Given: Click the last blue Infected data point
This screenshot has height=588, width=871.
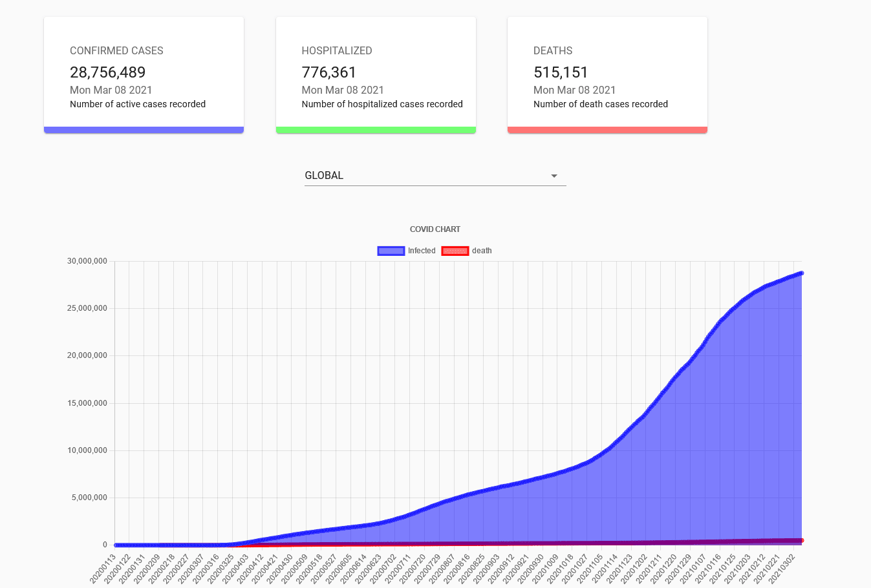Looking at the screenshot, I should coord(801,273).
